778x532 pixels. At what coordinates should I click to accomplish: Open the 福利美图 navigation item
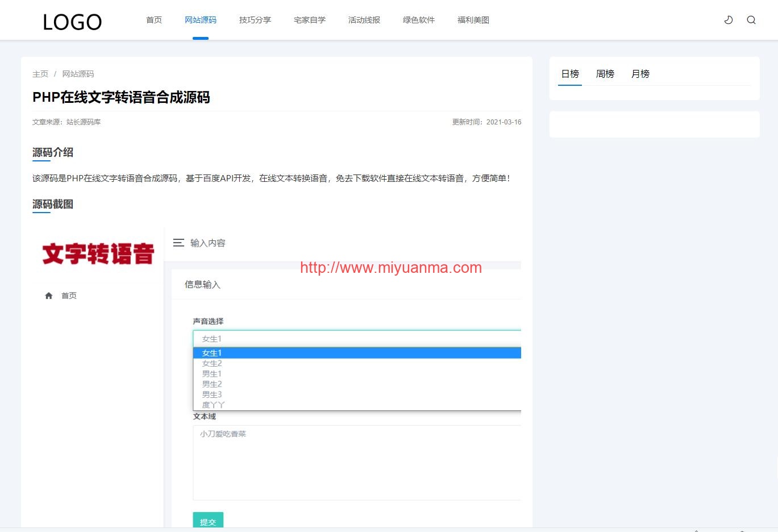pos(473,20)
